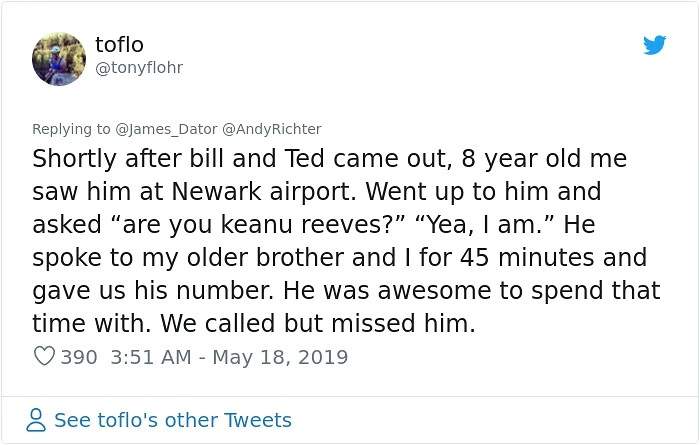
Task: Click "See toflo's other Tweets" link
Action: 173,420
